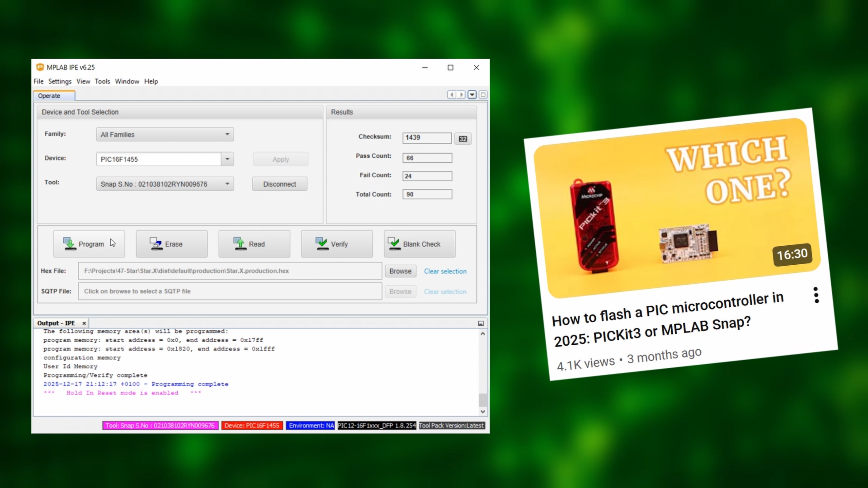This screenshot has height=488, width=868.
Task: Open tab list dropdown arrow icon
Action: click(x=472, y=95)
